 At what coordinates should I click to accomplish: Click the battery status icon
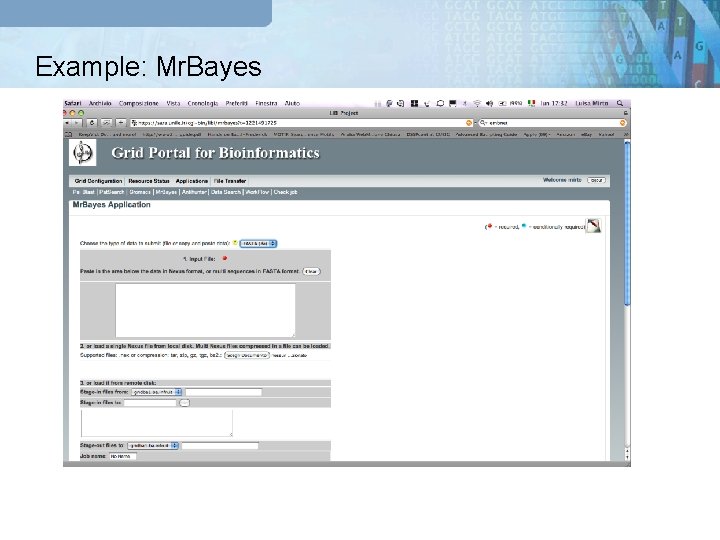coord(502,103)
